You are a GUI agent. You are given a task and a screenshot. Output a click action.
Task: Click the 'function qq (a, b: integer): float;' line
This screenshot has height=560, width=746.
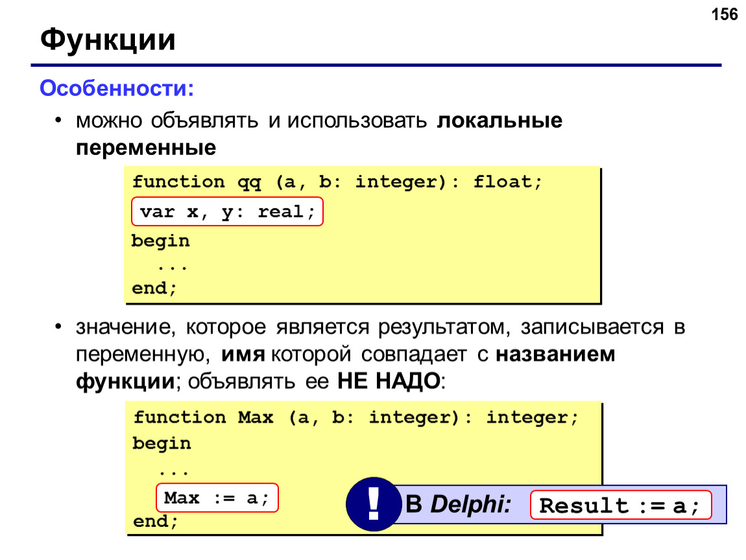pos(337,182)
